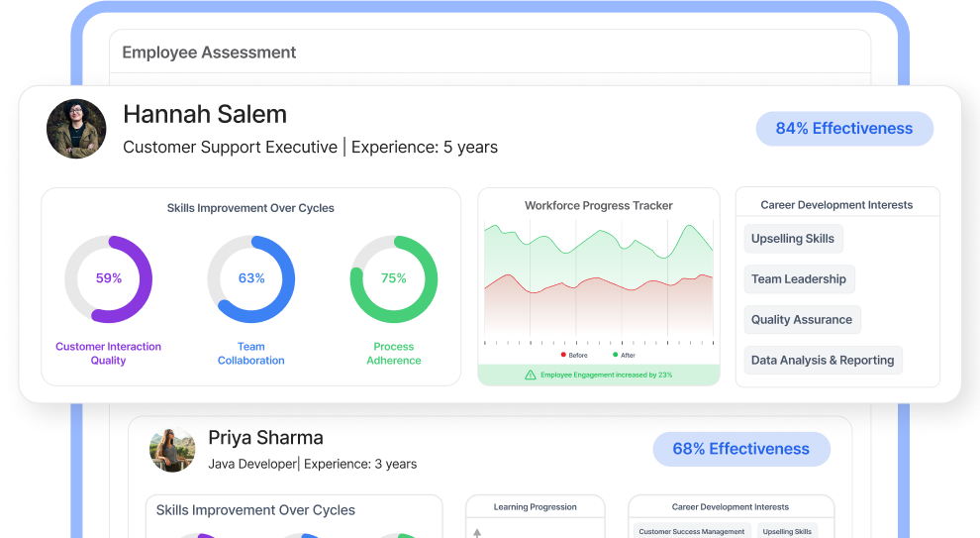Click the Hannah Salem name
The height and width of the screenshot is (538, 980).
point(205,115)
